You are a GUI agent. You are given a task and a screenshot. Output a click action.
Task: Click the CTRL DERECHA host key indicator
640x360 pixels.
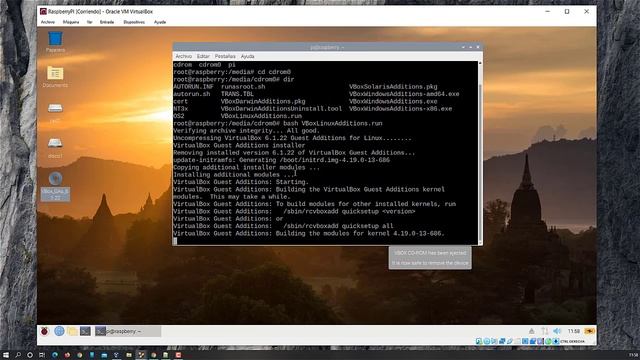tap(573, 341)
